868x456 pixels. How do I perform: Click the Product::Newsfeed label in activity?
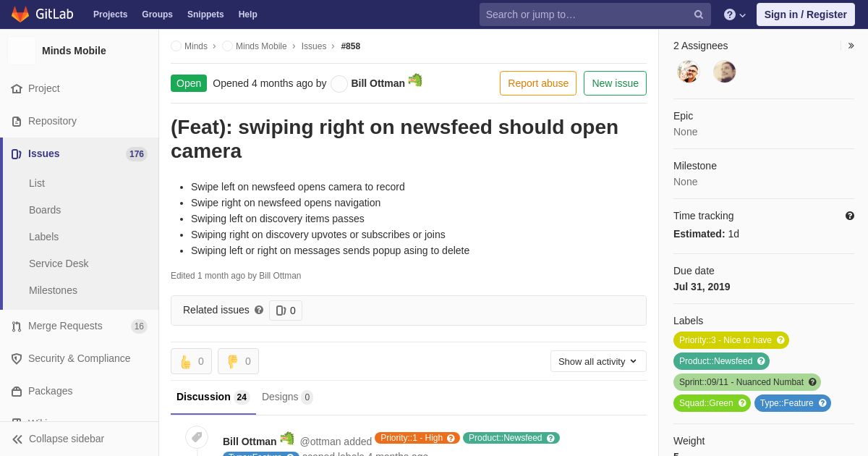[x=511, y=438]
